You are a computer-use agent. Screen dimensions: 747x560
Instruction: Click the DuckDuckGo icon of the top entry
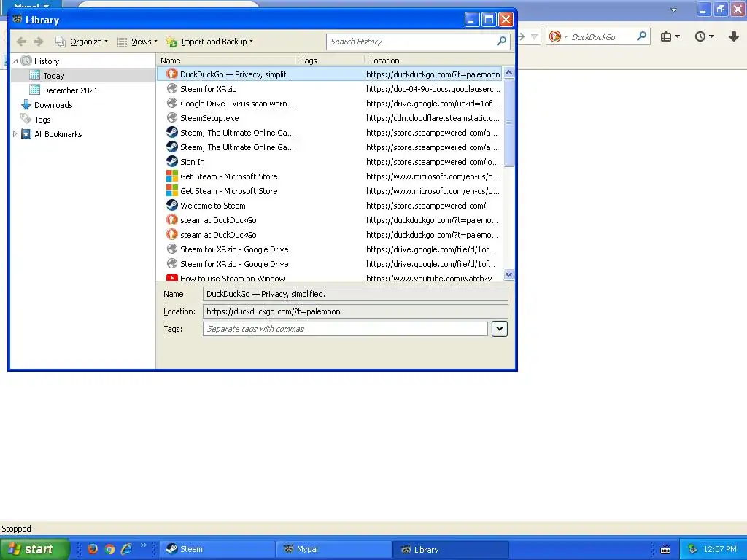[172, 74]
